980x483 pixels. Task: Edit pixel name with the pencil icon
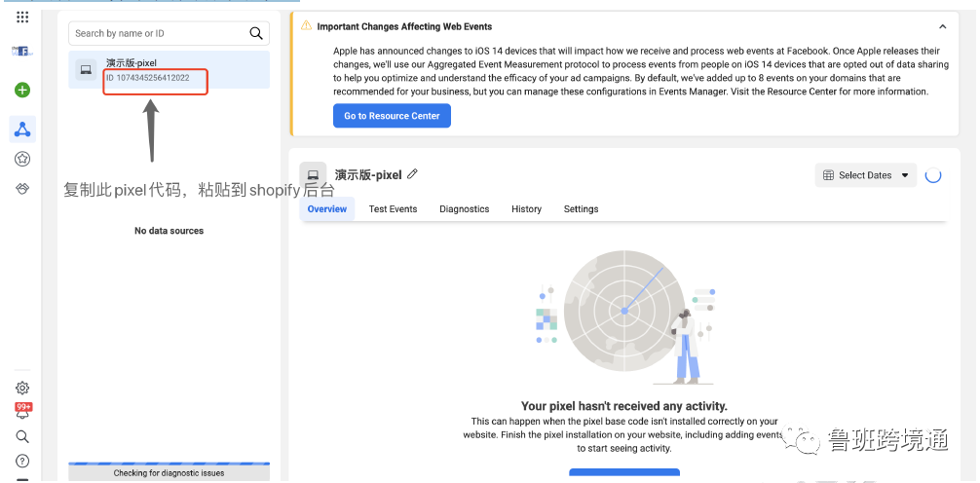(x=412, y=174)
